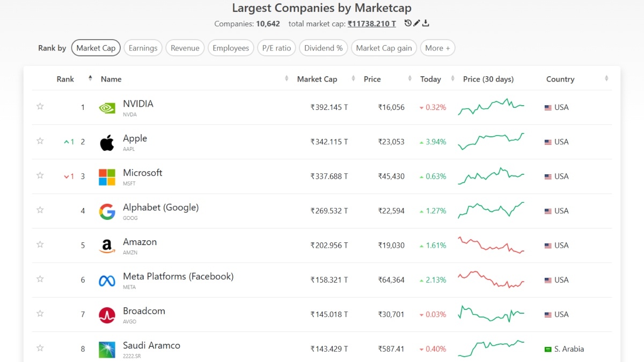View Amazon's 30-day price chart
The height and width of the screenshot is (362, 644).
click(x=491, y=245)
